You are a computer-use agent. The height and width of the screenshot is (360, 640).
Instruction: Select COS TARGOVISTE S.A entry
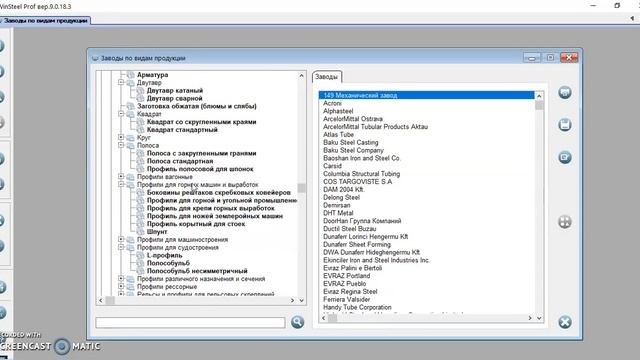click(357, 182)
